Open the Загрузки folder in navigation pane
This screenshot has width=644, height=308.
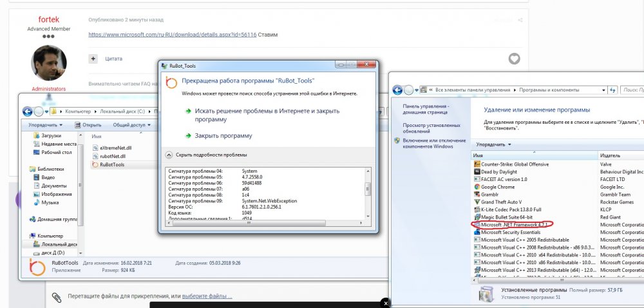[x=51, y=136]
